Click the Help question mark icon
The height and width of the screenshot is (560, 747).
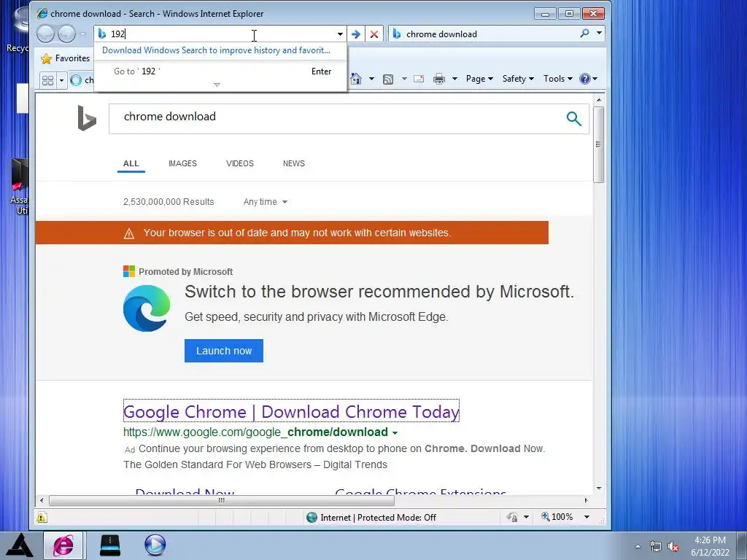tap(584, 79)
